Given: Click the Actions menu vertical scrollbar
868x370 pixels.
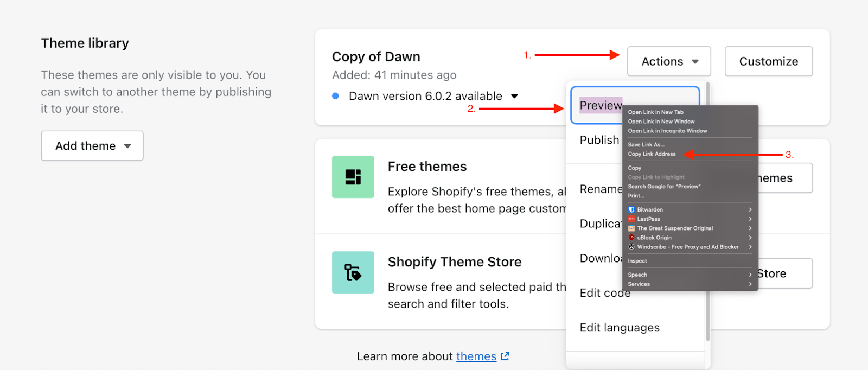Looking at the screenshot, I should coord(707,212).
